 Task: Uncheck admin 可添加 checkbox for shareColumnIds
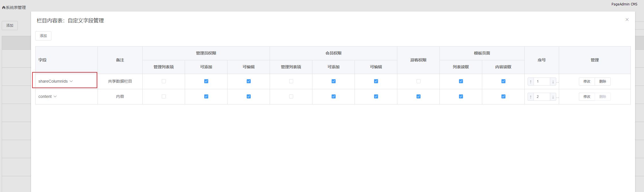pos(206,81)
